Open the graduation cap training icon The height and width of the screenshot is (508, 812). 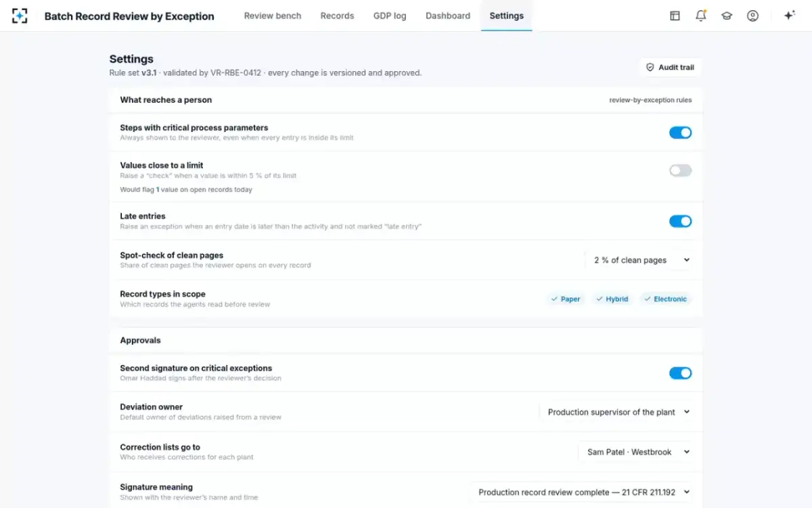coord(727,16)
